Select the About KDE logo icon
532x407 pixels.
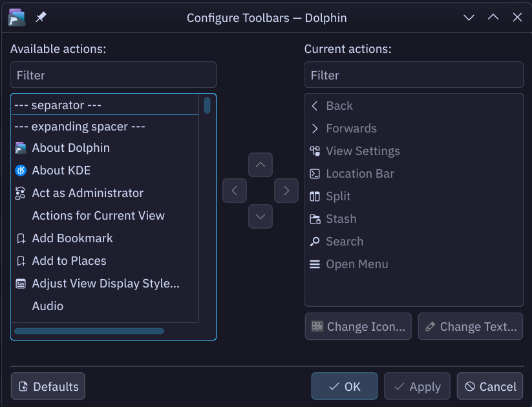(x=21, y=171)
